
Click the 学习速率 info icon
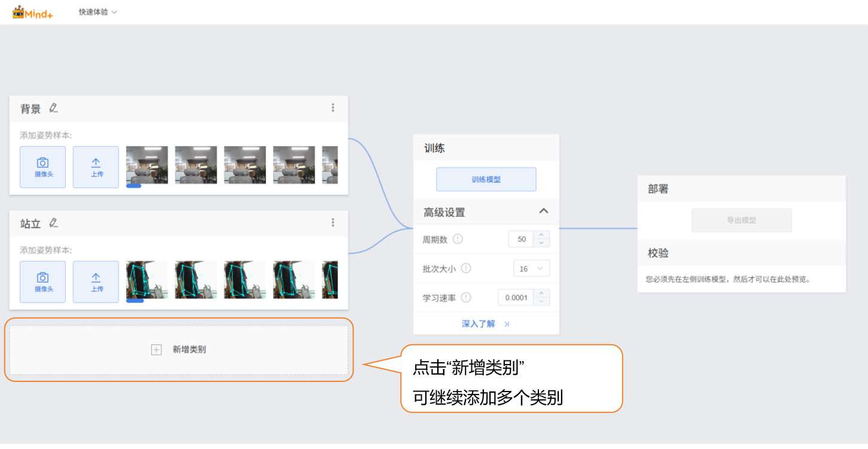pos(466,298)
